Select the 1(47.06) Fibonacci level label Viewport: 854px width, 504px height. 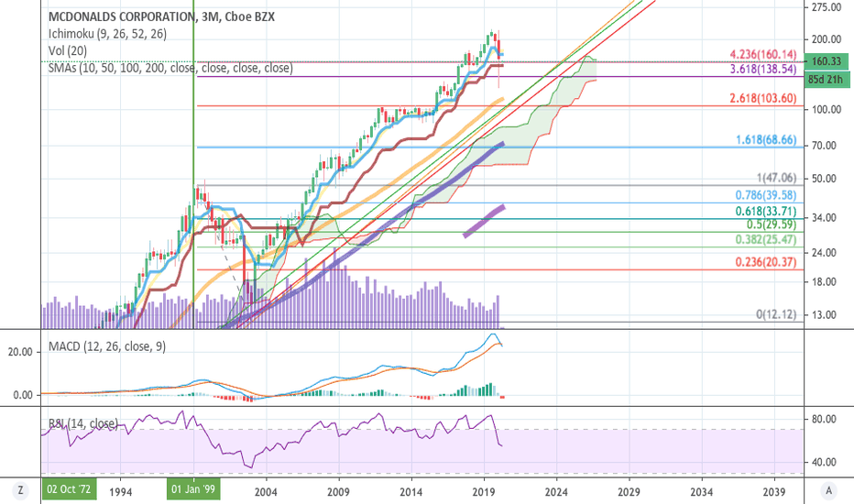pos(776,178)
